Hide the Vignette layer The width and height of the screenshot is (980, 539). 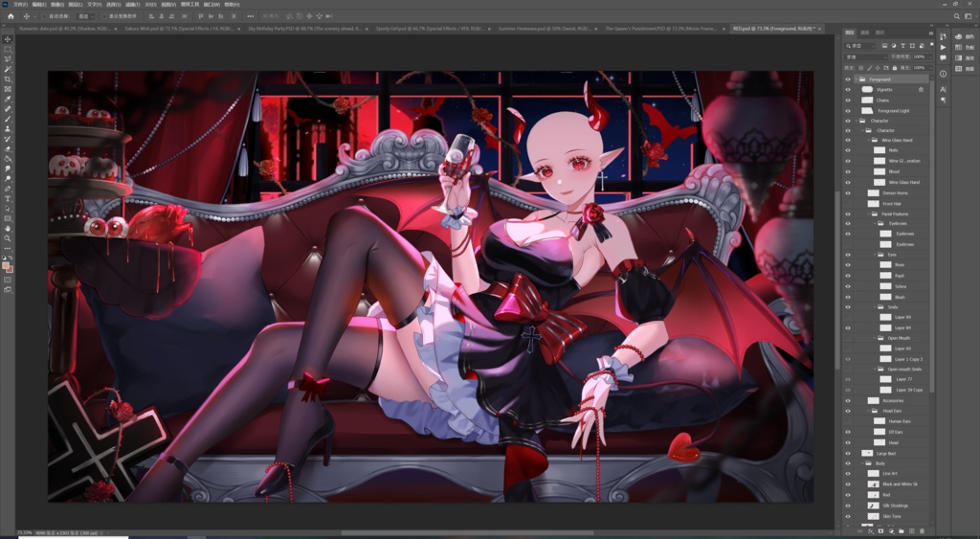click(848, 89)
